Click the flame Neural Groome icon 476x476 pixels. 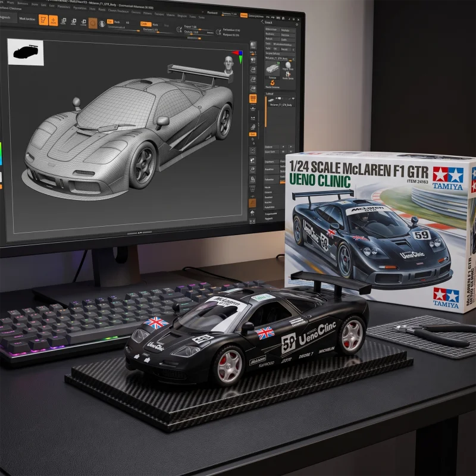tap(273, 83)
